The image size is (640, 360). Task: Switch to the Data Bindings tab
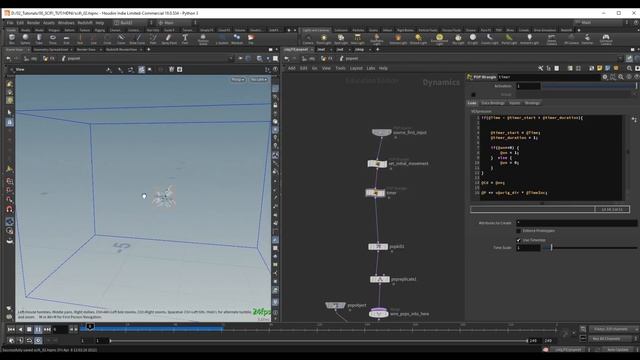click(493, 103)
